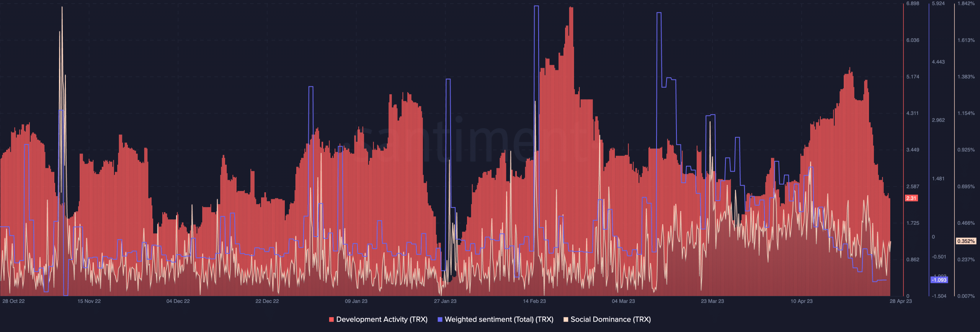
Task: Click the Social Dominance (TRX) legend label
Action: pos(611,319)
